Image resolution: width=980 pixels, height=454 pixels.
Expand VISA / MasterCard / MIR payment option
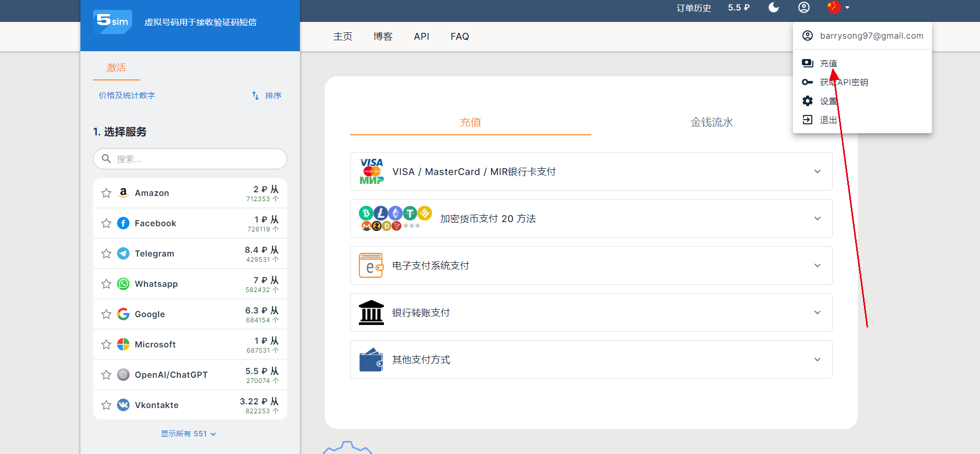[817, 171]
